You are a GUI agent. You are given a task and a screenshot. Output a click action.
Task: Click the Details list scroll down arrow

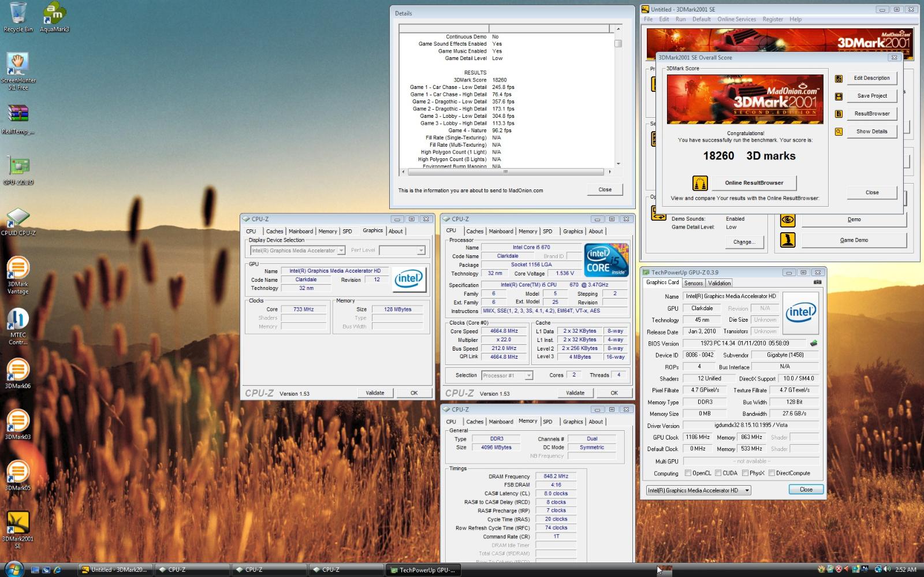tap(618, 164)
